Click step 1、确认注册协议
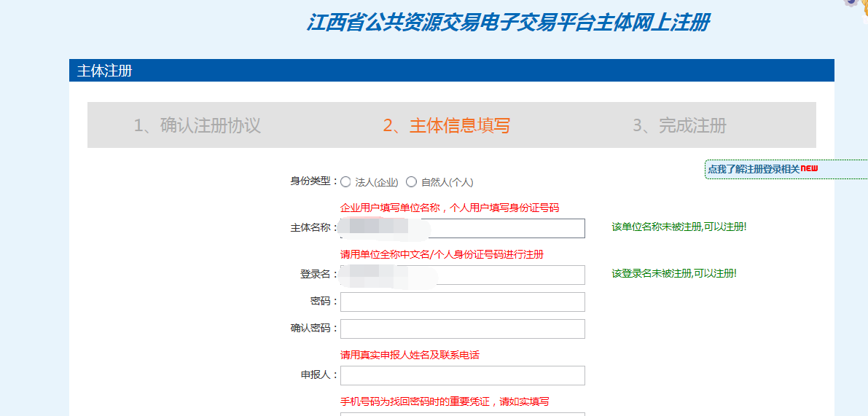This screenshot has width=868, height=416. pyautogui.click(x=197, y=125)
